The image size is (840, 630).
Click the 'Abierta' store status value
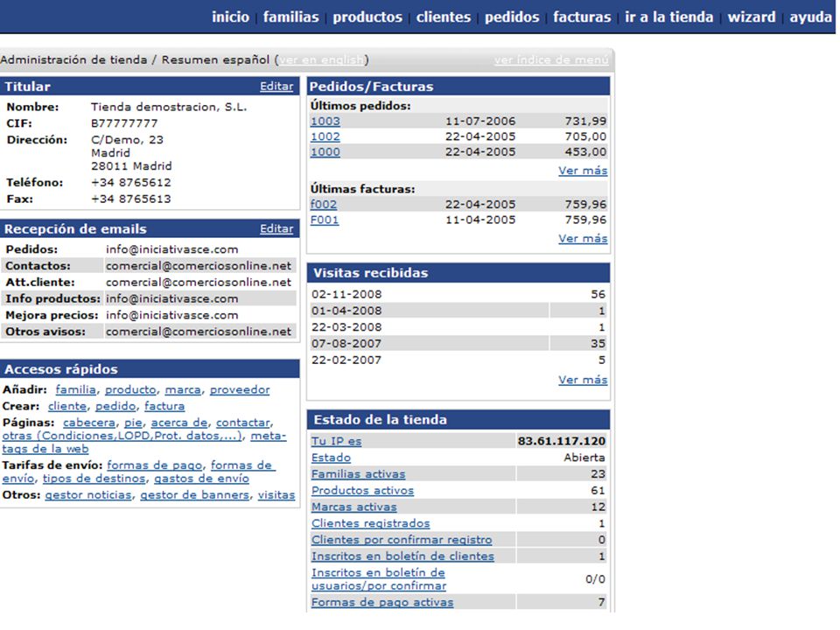(584, 458)
